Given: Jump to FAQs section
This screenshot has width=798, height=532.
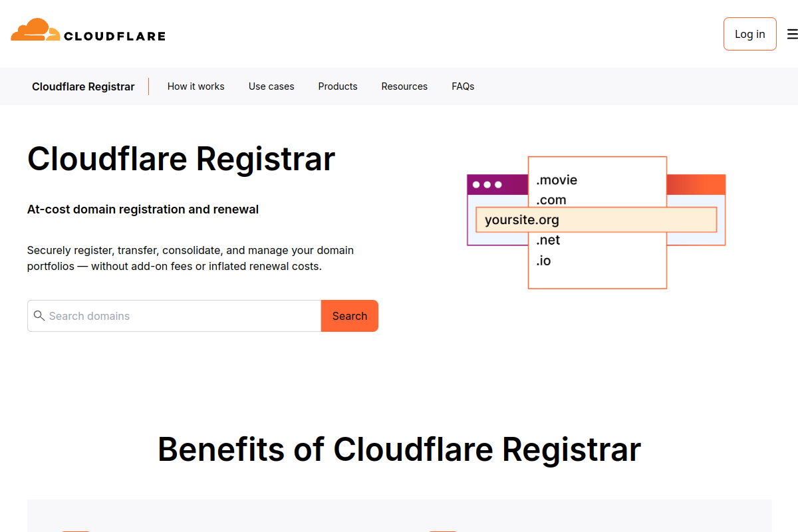Looking at the screenshot, I should point(463,86).
